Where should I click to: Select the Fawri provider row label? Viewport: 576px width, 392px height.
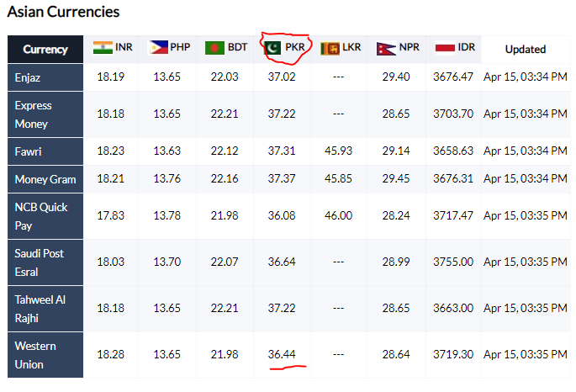45,151
